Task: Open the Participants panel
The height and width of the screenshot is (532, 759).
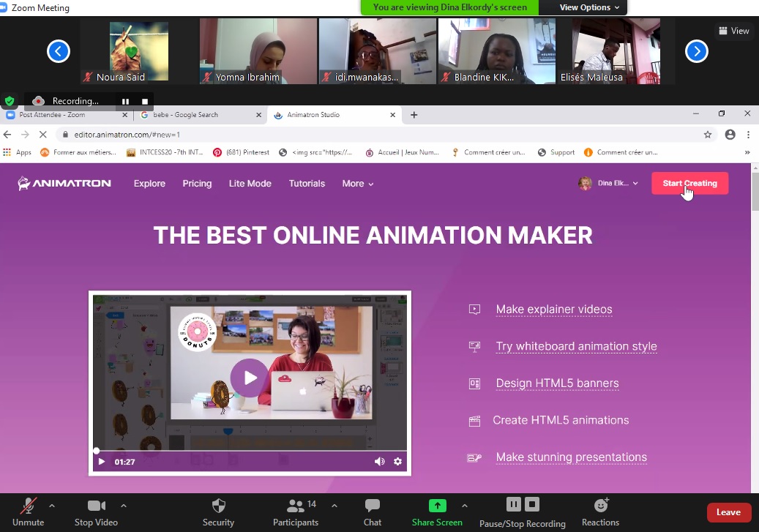Action: pyautogui.click(x=296, y=506)
